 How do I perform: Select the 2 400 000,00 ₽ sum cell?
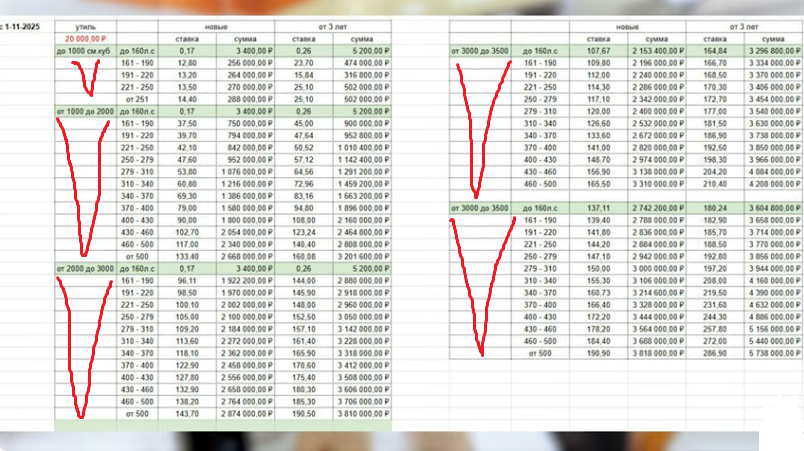click(657, 111)
